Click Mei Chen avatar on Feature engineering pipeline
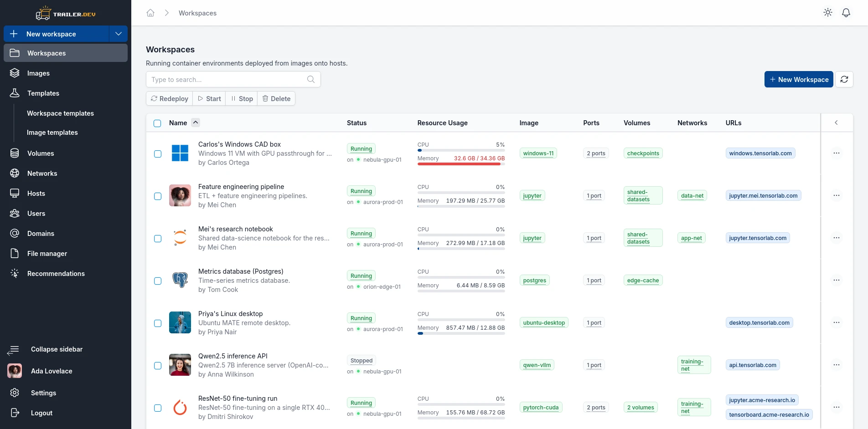Viewport: 868px width, 429px height. point(180,195)
